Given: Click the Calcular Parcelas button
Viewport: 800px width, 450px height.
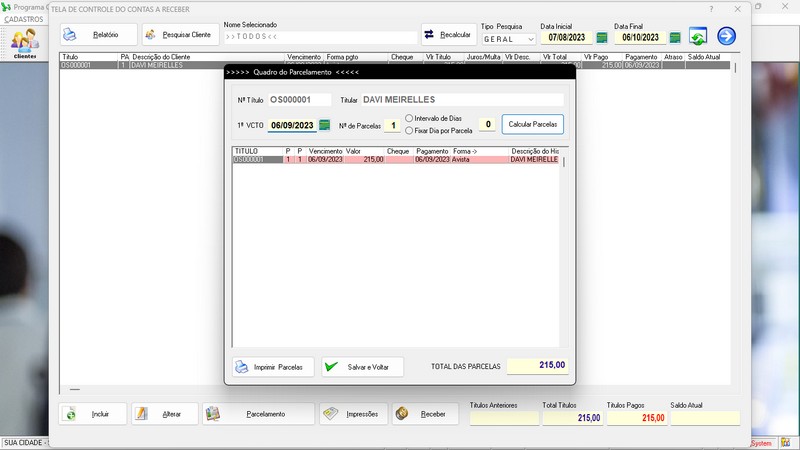Looking at the screenshot, I should 533,124.
